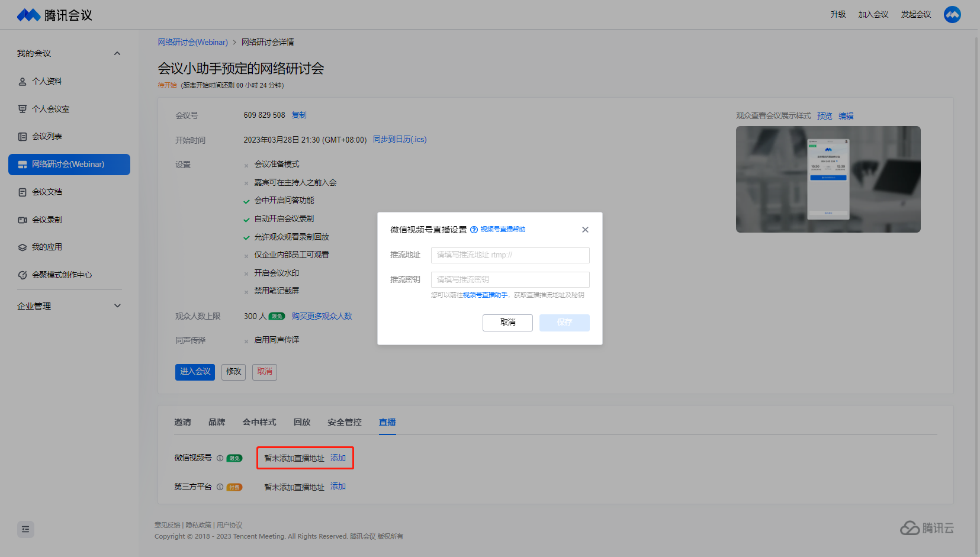
Task: Click 编辑 for audience display style
Action: pos(846,116)
